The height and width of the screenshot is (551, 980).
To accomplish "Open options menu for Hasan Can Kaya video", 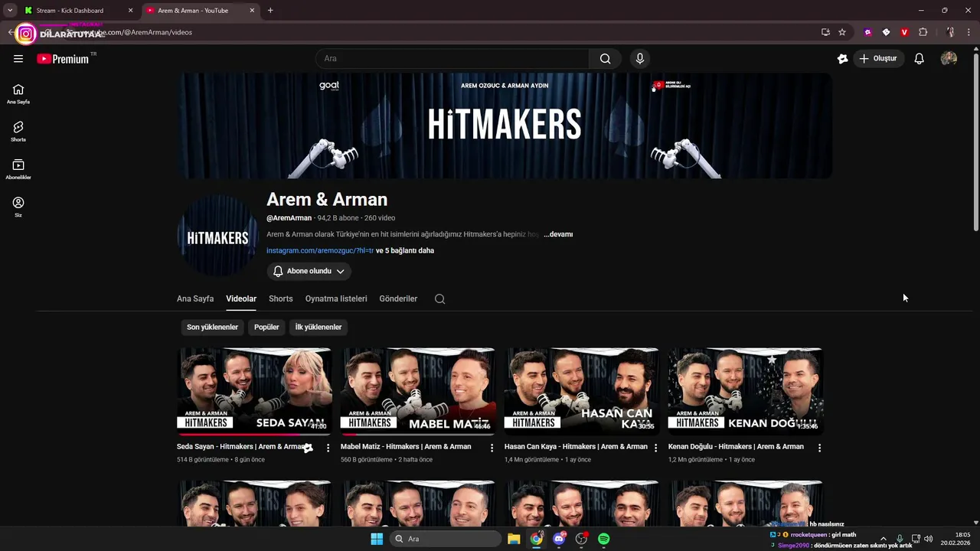I will click(x=656, y=448).
